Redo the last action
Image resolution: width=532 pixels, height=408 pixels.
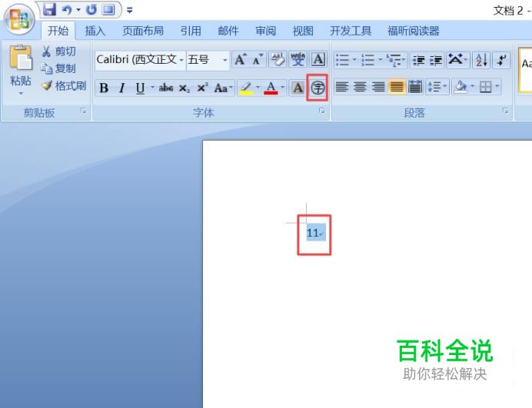(x=91, y=10)
